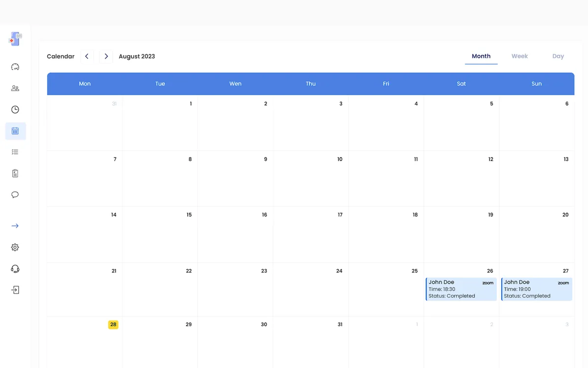The width and height of the screenshot is (588, 368).
Task: Select the calendar icon in the sidebar
Action: (x=15, y=131)
